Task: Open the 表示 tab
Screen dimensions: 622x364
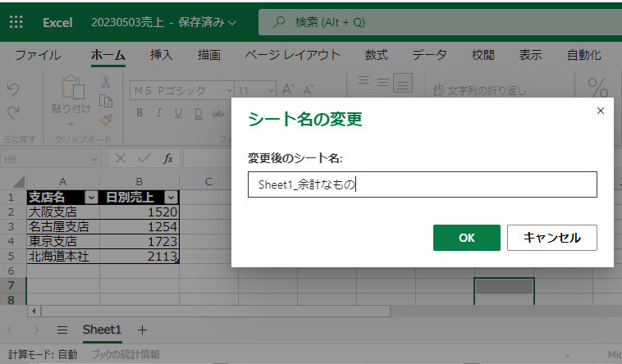Action: 530,55
